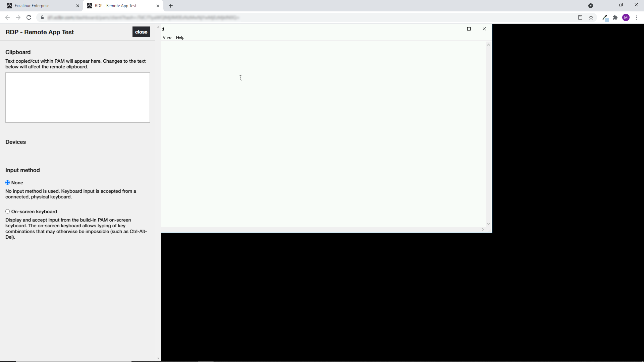Click the side panel scroll-down arrow
The height and width of the screenshot is (362, 644).
158,358
